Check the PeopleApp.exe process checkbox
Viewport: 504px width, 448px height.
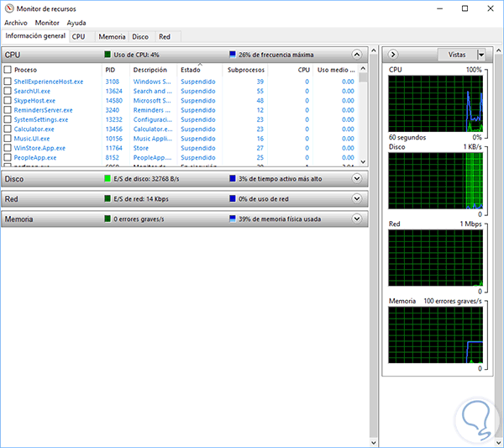click(x=8, y=157)
